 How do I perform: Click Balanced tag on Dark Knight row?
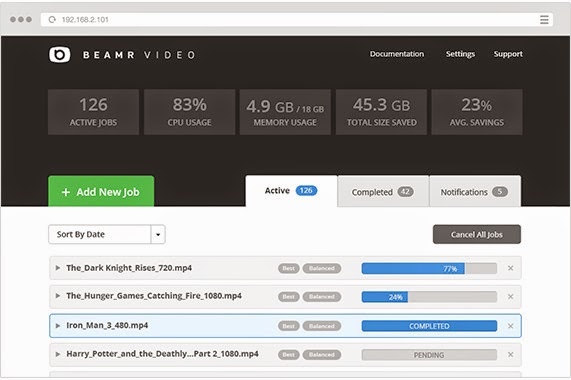322,268
